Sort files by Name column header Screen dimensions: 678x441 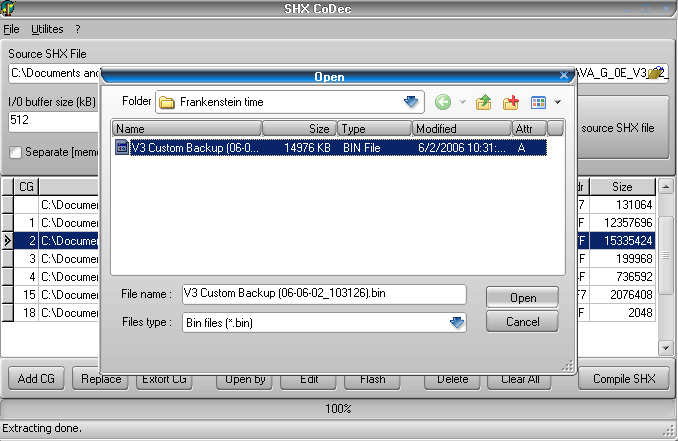(x=187, y=128)
